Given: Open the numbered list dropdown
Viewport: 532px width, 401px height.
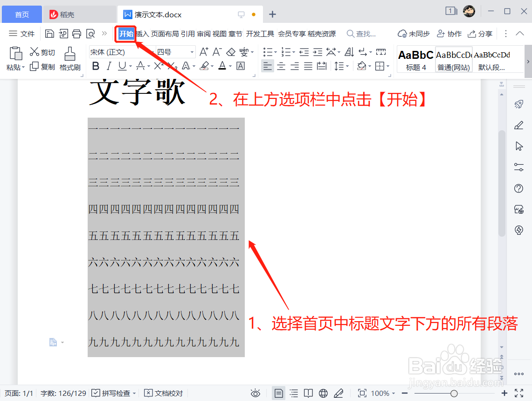Looking at the screenshot, I should pyautogui.click(x=294, y=52).
